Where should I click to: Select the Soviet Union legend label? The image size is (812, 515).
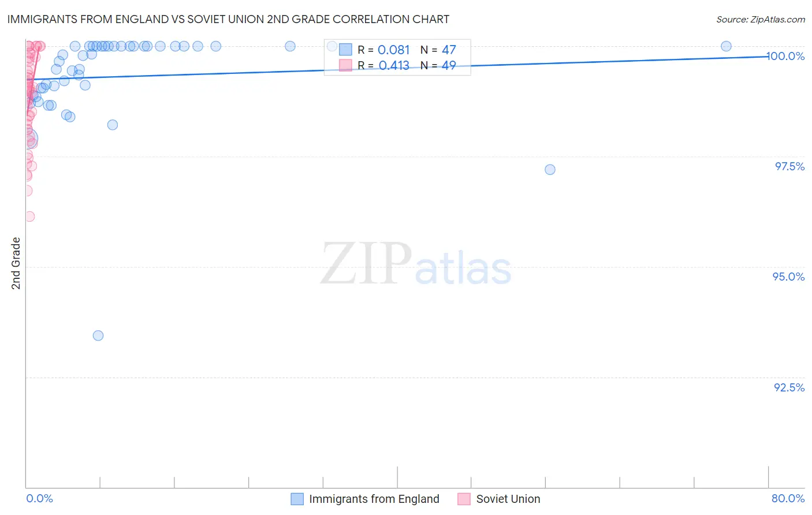(x=508, y=499)
